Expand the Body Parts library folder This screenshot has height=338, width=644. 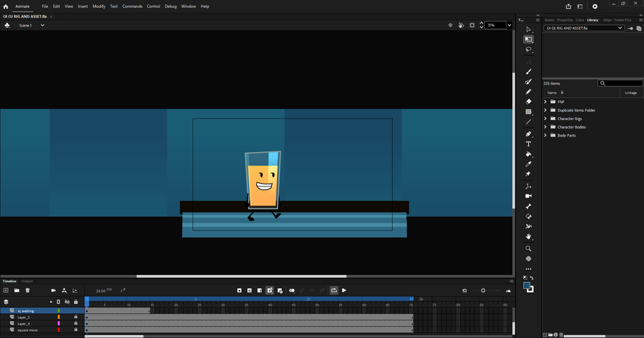(545, 135)
